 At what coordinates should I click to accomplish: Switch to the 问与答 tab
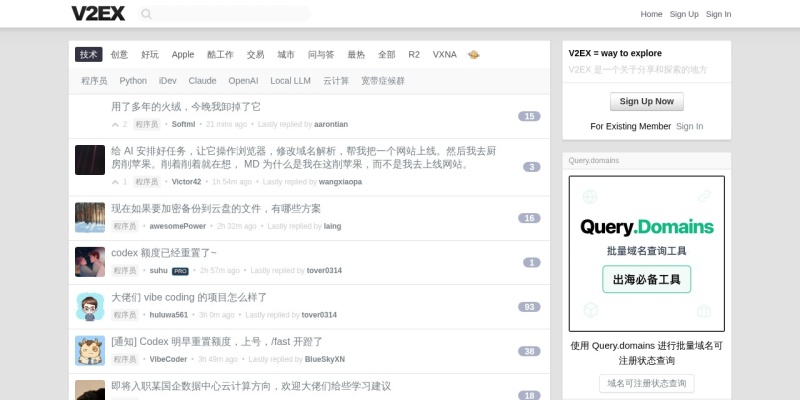point(321,55)
